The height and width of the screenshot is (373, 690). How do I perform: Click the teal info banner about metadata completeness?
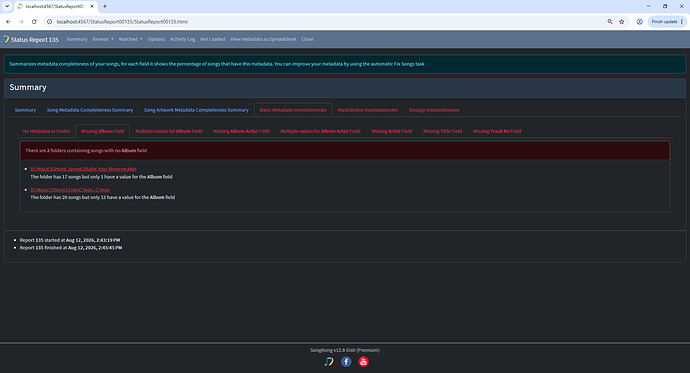pyautogui.click(x=345, y=64)
